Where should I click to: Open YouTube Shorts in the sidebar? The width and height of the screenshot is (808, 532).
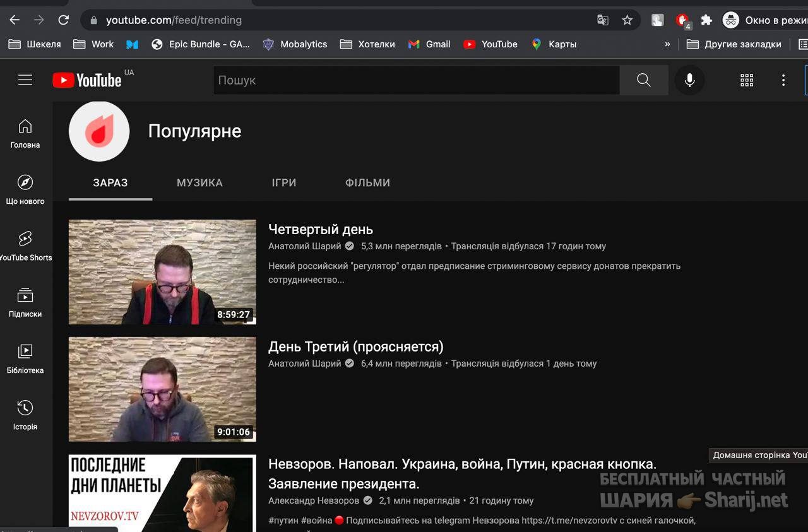[25, 246]
